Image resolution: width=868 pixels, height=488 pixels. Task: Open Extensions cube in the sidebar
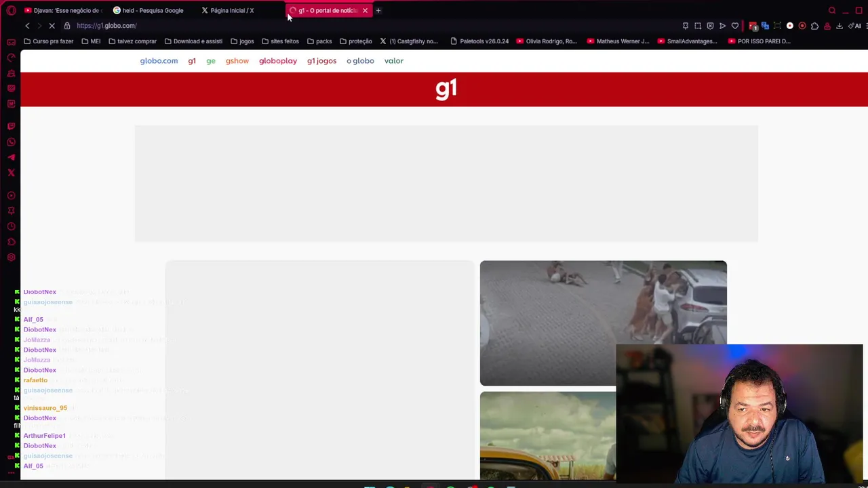click(x=11, y=242)
